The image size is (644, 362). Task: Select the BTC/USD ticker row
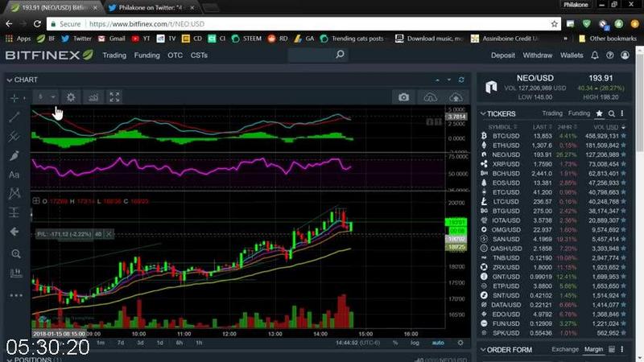[x=554, y=136]
